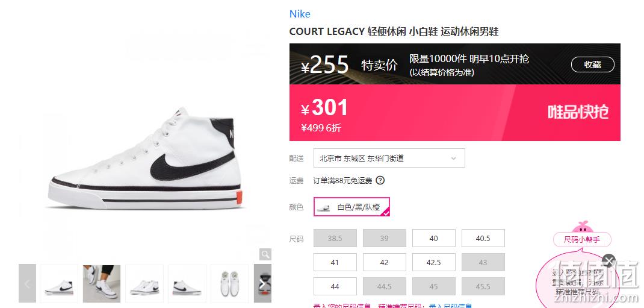The width and height of the screenshot is (644, 308).
Task: Click the pink size helper mascot icon
Action: pos(582,227)
